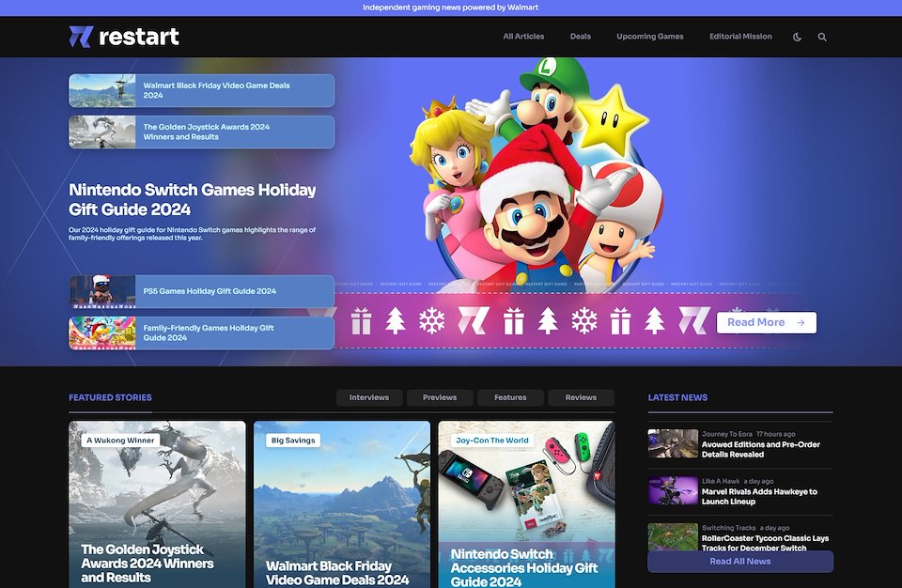Viewport: 902px width, 588px height.
Task: Click the hero description about family-friendly offerings
Action: pos(192,234)
